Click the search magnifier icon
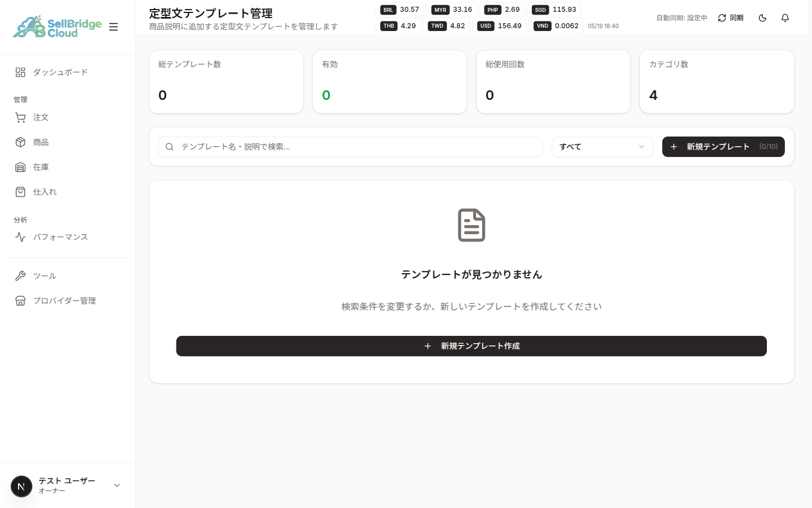 coord(169,147)
